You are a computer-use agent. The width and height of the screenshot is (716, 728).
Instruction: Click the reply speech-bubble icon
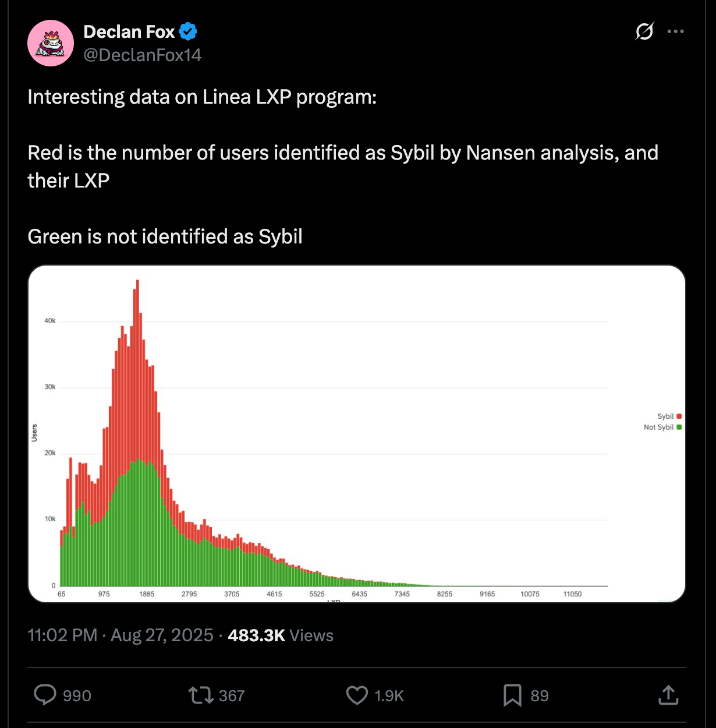pos(45,695)
